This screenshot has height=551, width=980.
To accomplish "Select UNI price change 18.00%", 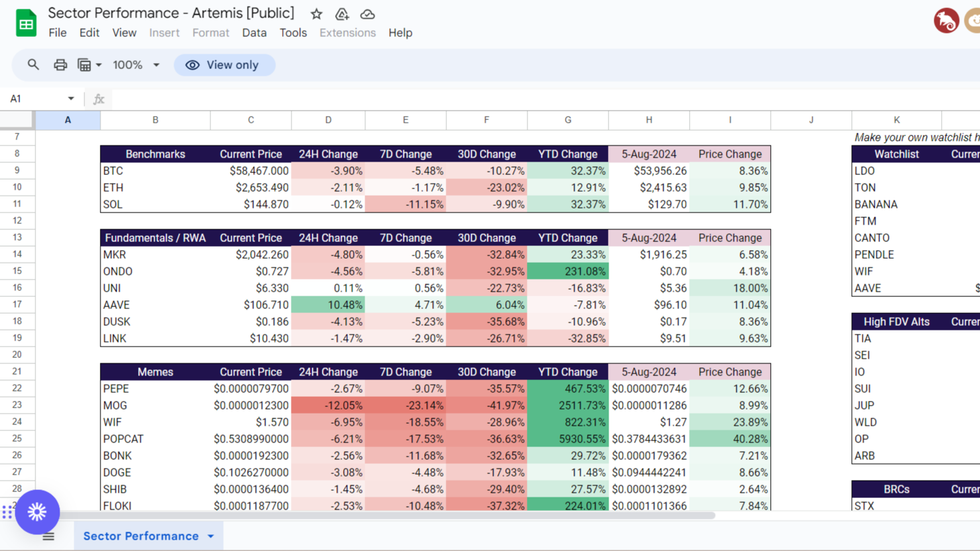I will (730, 288).
